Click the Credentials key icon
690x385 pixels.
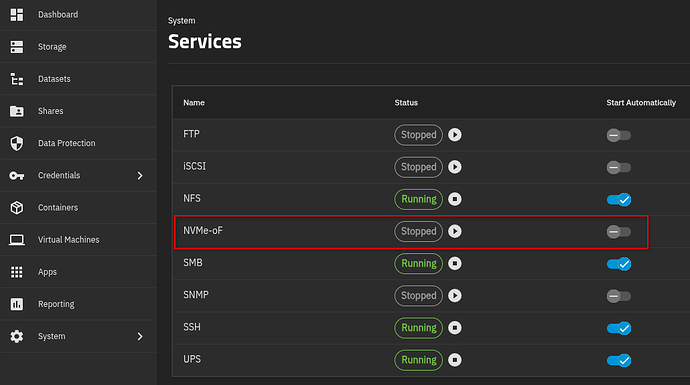(17, 176)
